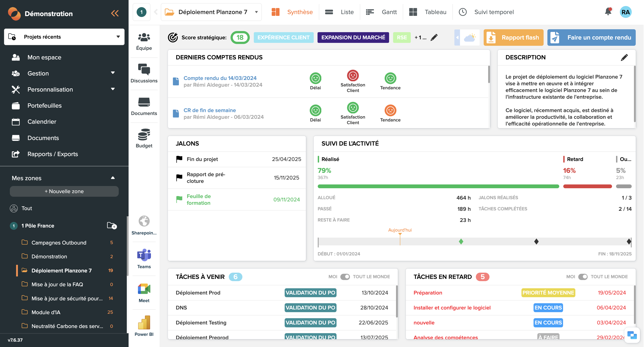Switch to the Gantt view tab
Image resolution: width=644 pixels, height=347 pixels.
point(381,12)
